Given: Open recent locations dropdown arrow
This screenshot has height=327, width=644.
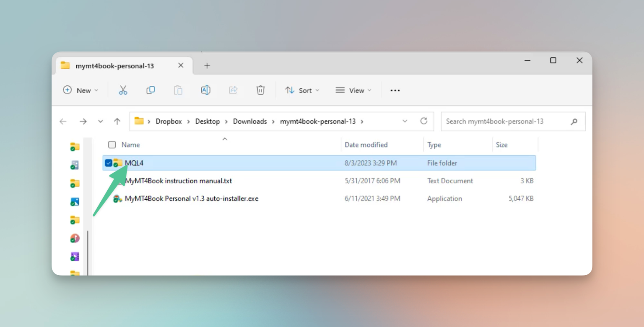Looking at the screenshot, I should [100, 121].
